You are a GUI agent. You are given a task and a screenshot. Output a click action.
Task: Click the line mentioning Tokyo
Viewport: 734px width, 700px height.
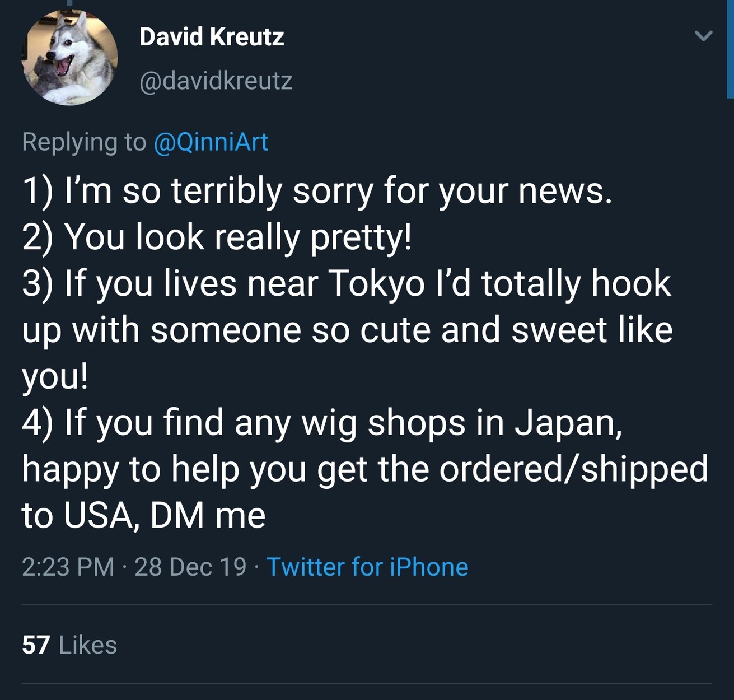[x=346, y=283]
